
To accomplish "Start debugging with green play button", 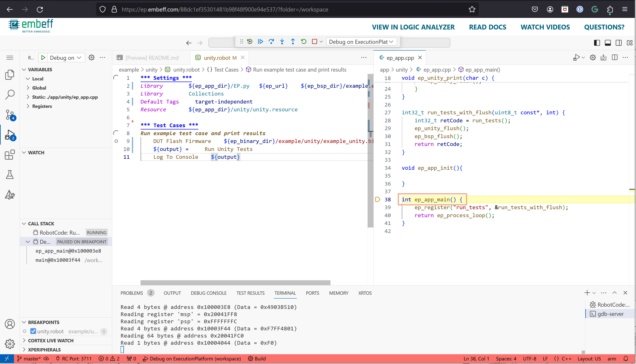I will pos(43,58).
